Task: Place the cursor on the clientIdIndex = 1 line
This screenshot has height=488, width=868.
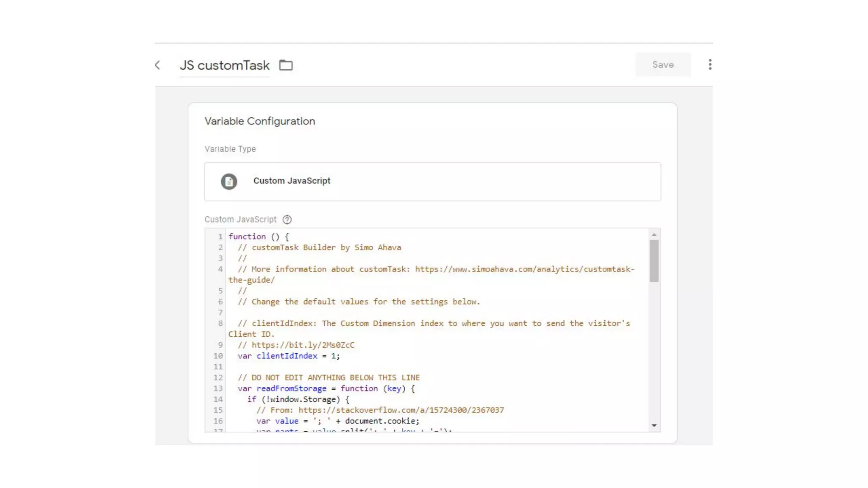Action: point(289,356)
